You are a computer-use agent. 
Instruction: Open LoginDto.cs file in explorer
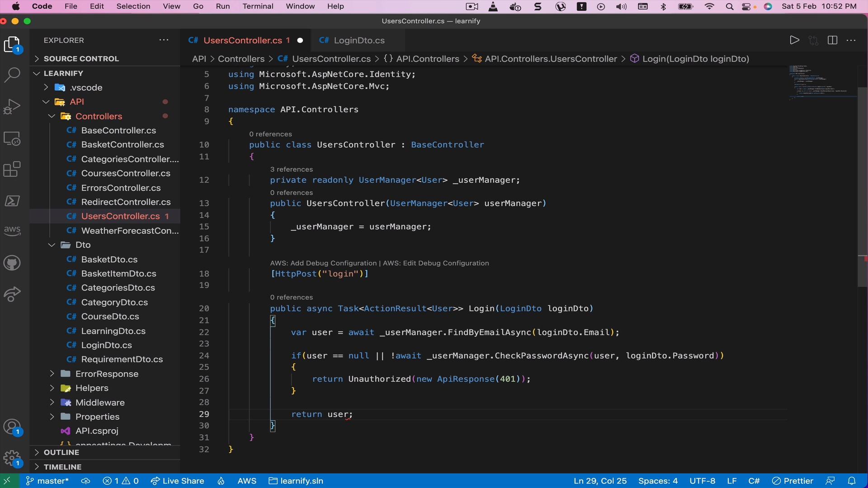[106, 344]
